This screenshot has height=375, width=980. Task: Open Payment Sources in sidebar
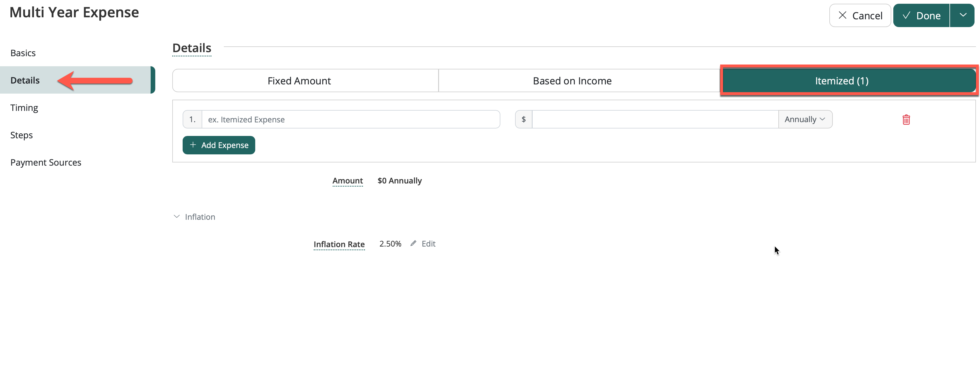point(46,162)
